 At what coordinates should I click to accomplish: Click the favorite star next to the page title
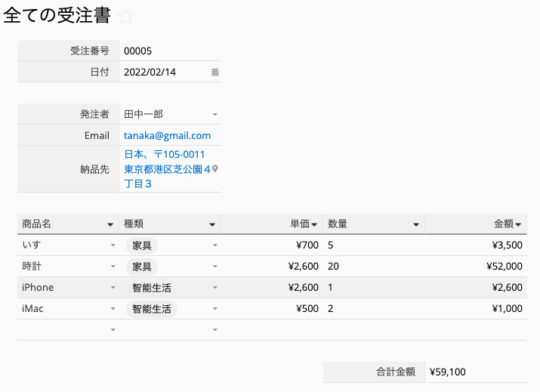(x=126, y=17)
